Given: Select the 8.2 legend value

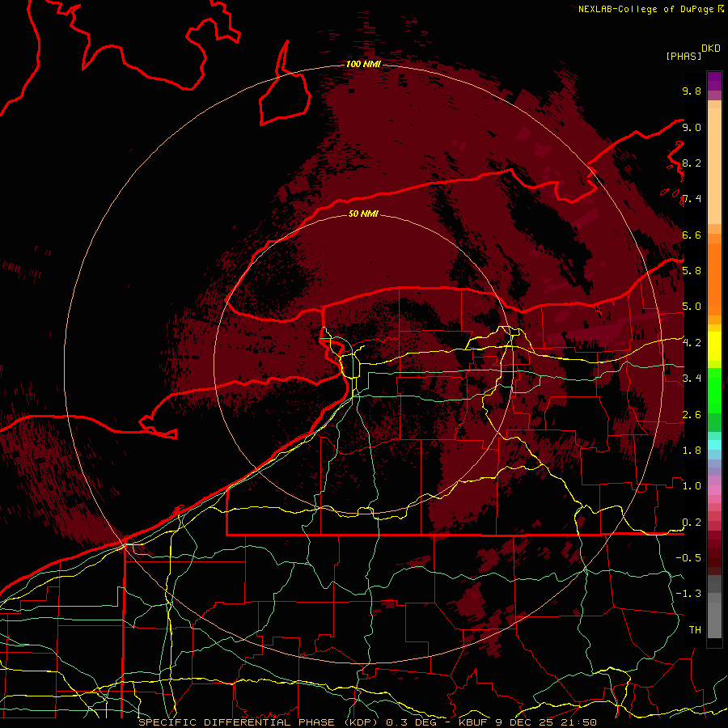Looking at the screenshot, I should click(692, 163).
